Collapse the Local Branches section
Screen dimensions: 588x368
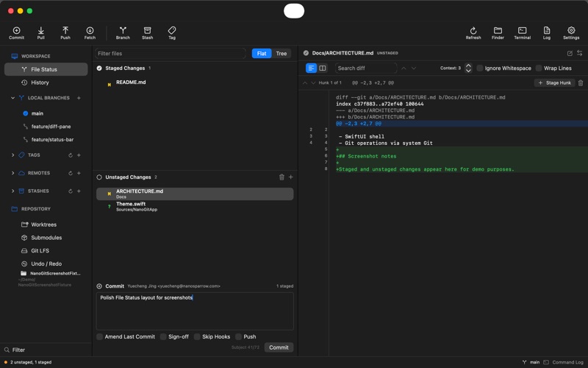12,98
